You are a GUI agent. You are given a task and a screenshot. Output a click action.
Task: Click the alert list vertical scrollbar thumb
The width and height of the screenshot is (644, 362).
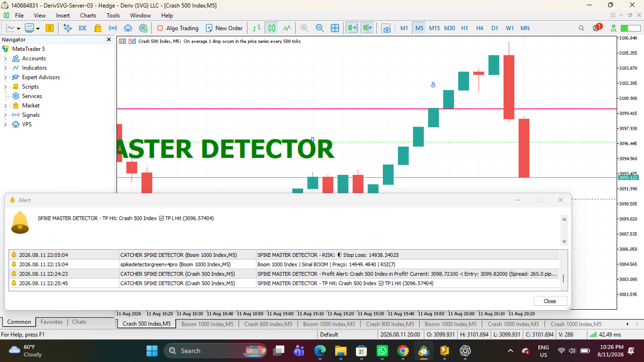tap(563, 278)
